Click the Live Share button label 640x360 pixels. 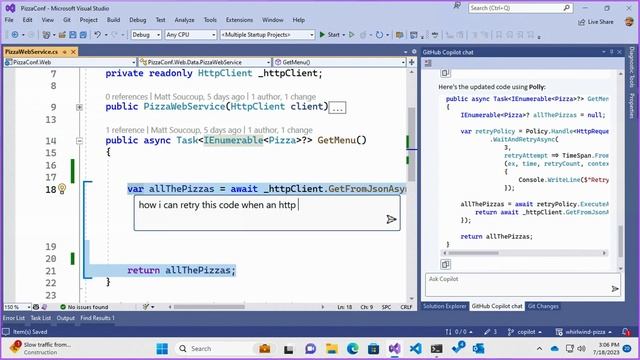pos(600,22)
